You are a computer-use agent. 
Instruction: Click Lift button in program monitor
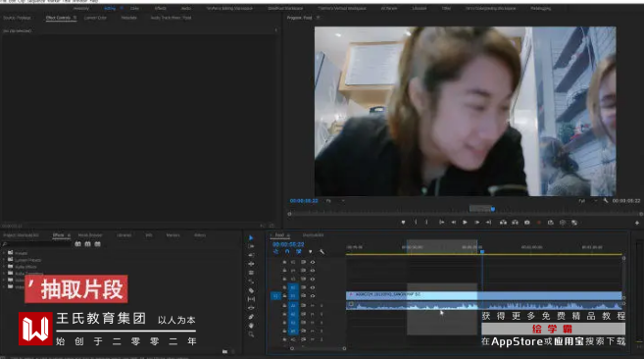pos(503,223)
